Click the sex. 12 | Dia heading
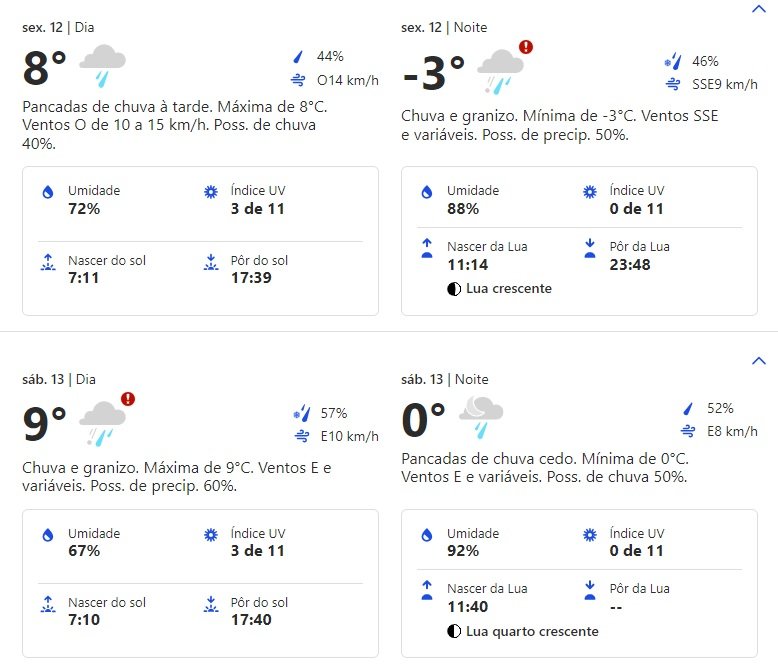This screenshot has height=665, width=778. pos(58,28)
